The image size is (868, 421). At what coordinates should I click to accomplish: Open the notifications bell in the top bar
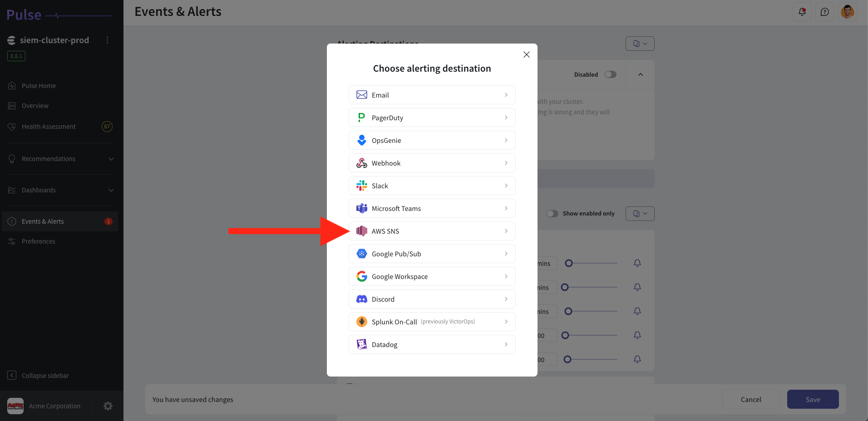pos(802,12)
